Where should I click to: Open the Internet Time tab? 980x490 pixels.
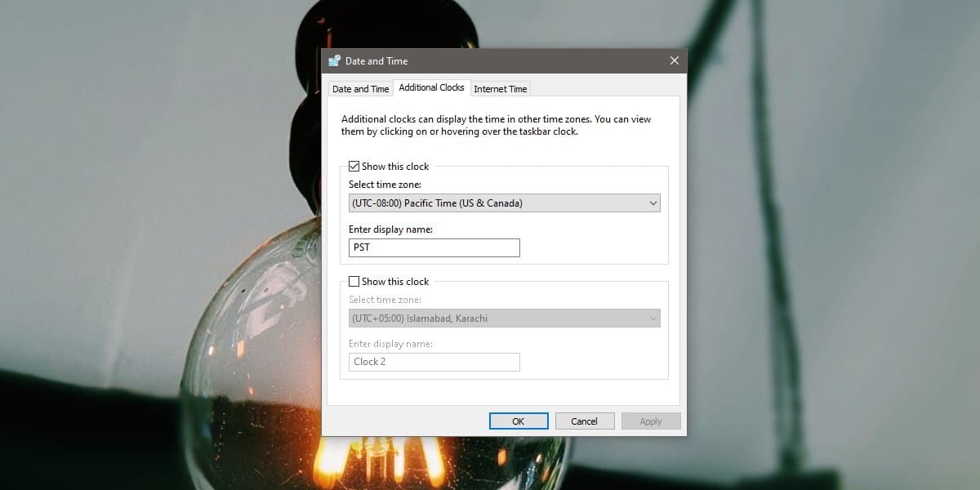[501, 89]
